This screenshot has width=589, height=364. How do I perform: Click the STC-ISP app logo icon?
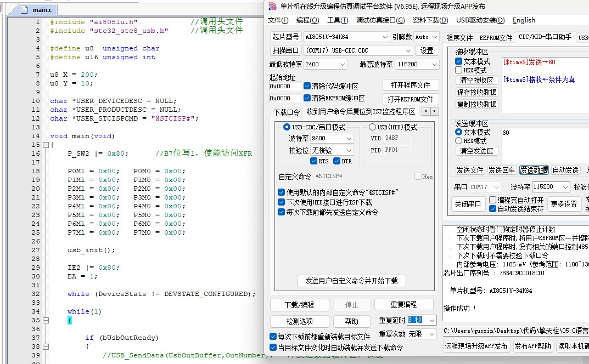click(273, 7)
